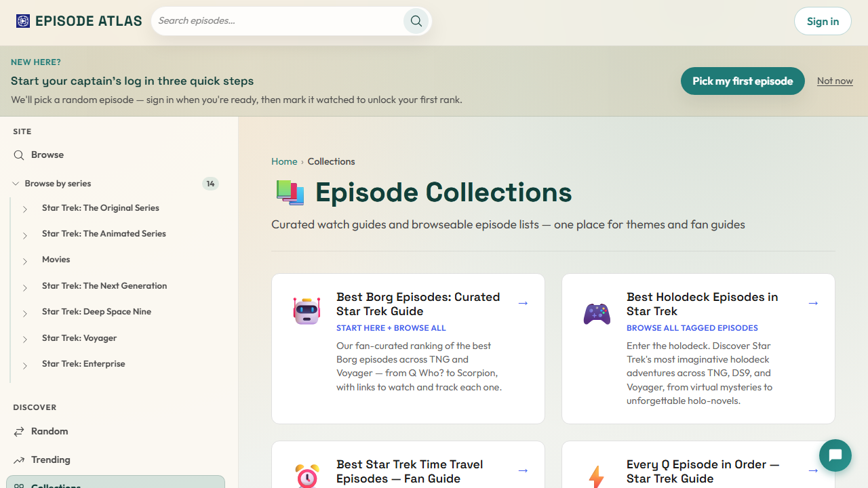The width and height of the screenshot is (868, 488).
Task: Click the Trending chart icon
Action: coord(19,460)
